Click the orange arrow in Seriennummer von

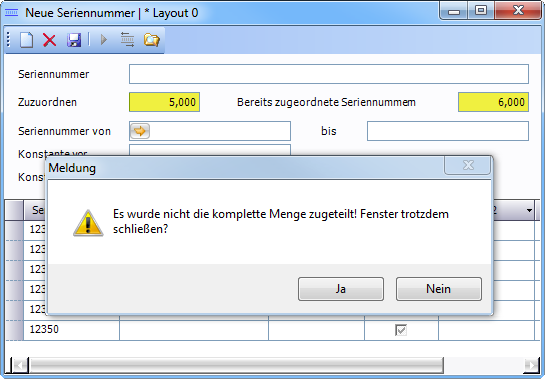tap(140, 131)
